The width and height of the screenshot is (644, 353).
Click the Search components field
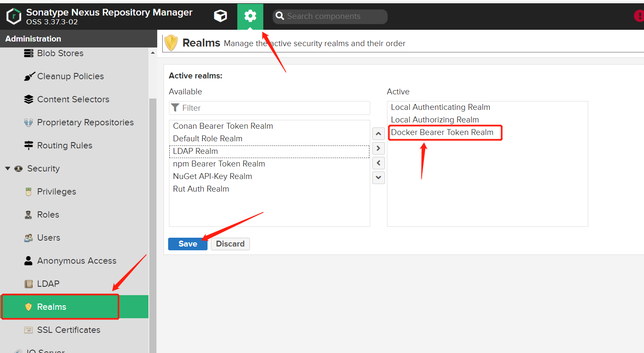click(330, 16)
